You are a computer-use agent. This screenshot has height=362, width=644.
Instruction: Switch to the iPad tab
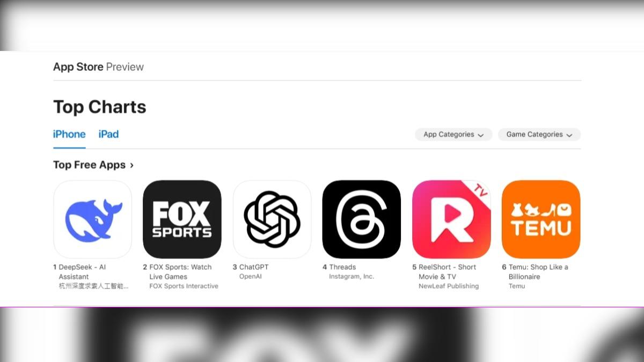click(108, 134)
